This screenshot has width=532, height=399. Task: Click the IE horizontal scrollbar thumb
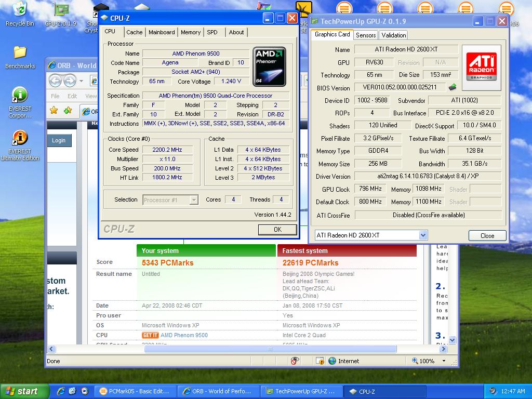(x=270, y=349)
